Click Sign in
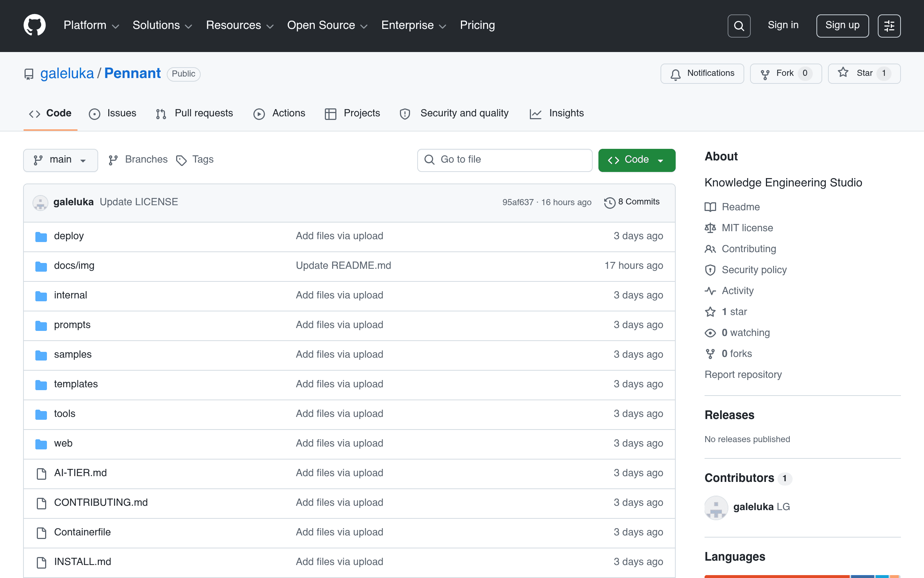 tap(783, 25)
